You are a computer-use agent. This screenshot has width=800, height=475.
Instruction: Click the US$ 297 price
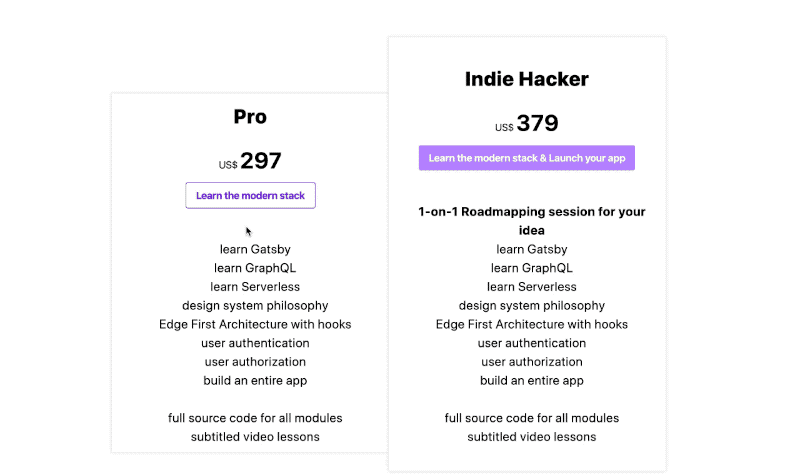tap(251, 161)
